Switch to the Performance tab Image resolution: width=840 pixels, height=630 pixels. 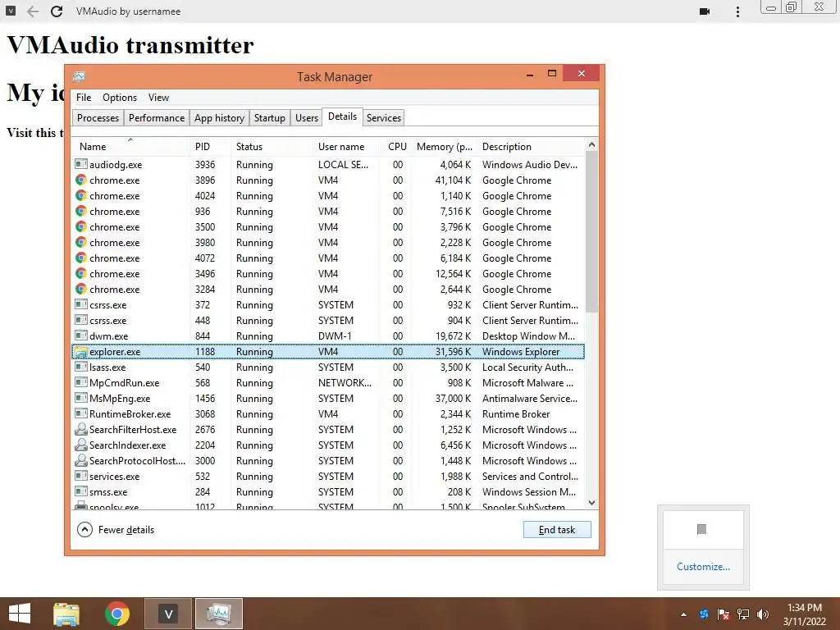(x=157, y=118)
